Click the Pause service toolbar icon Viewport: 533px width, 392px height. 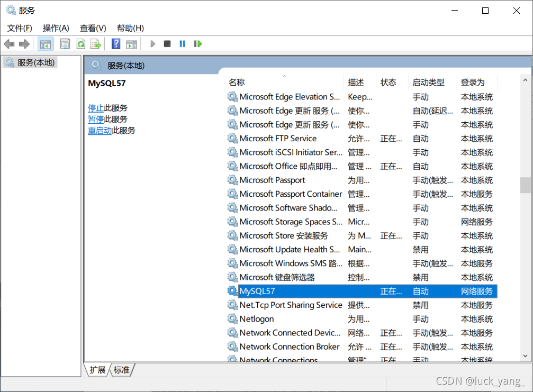pyautogui.click(x=183, y=44)
